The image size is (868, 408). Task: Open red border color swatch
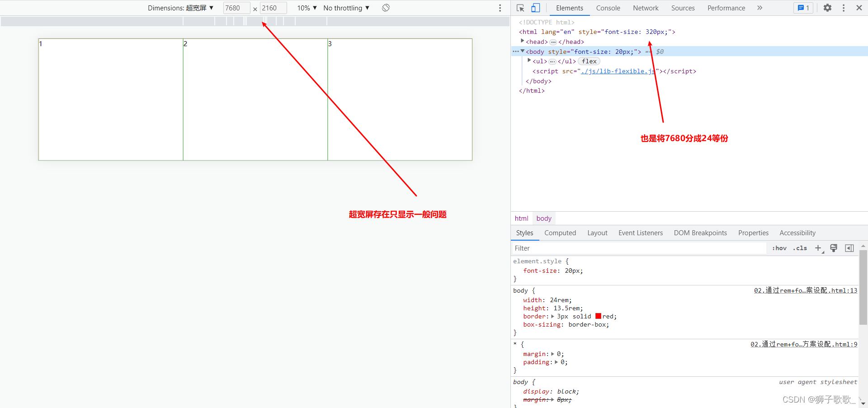coord(598,316)
